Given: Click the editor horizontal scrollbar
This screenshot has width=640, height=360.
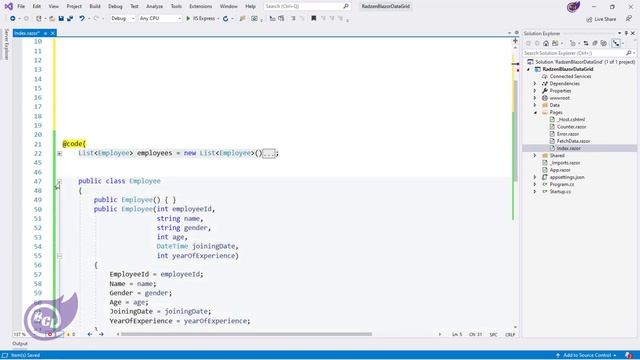Looking at the screenshot, I should click(247, 334).
